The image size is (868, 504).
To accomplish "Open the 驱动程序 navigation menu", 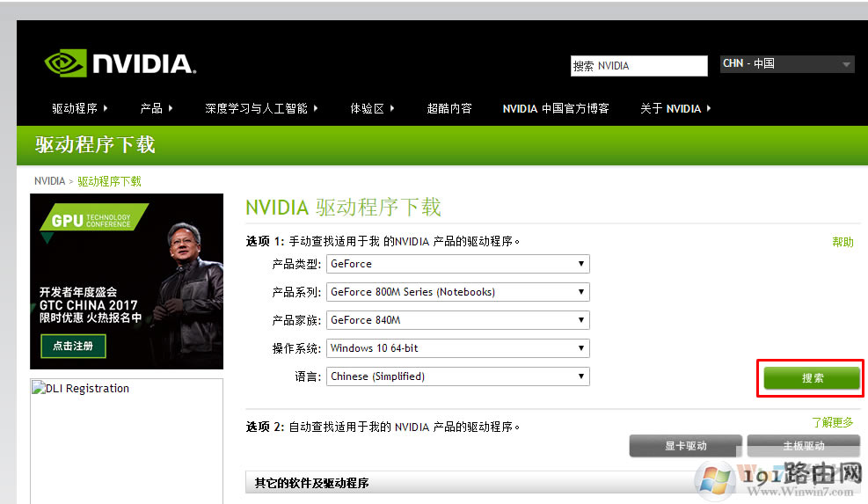I will tap(80, 108).
